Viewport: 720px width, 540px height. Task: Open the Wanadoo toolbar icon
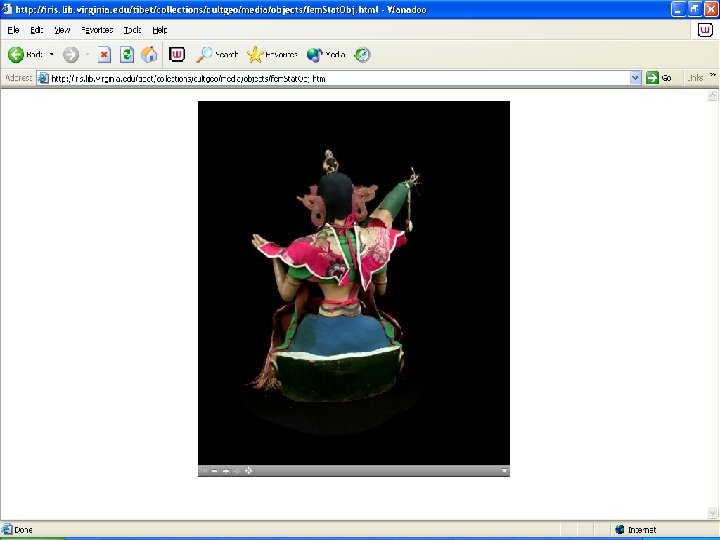177,55
